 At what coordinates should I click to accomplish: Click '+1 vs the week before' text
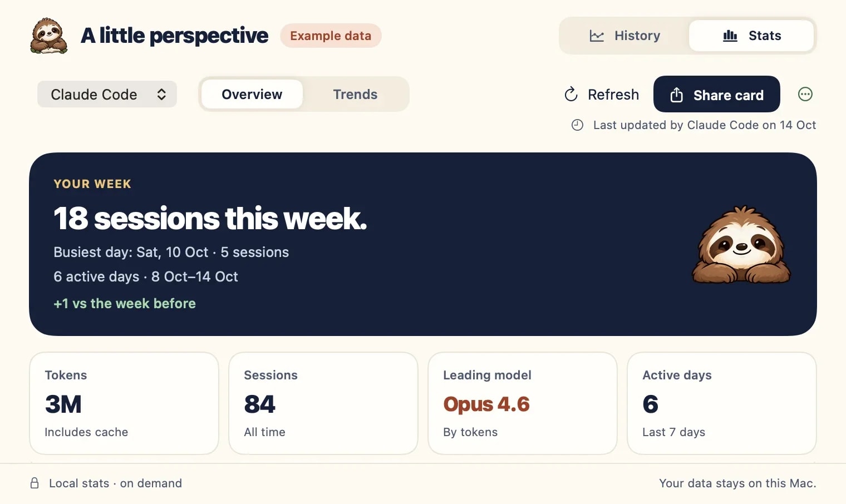click(x=125, y=303)
